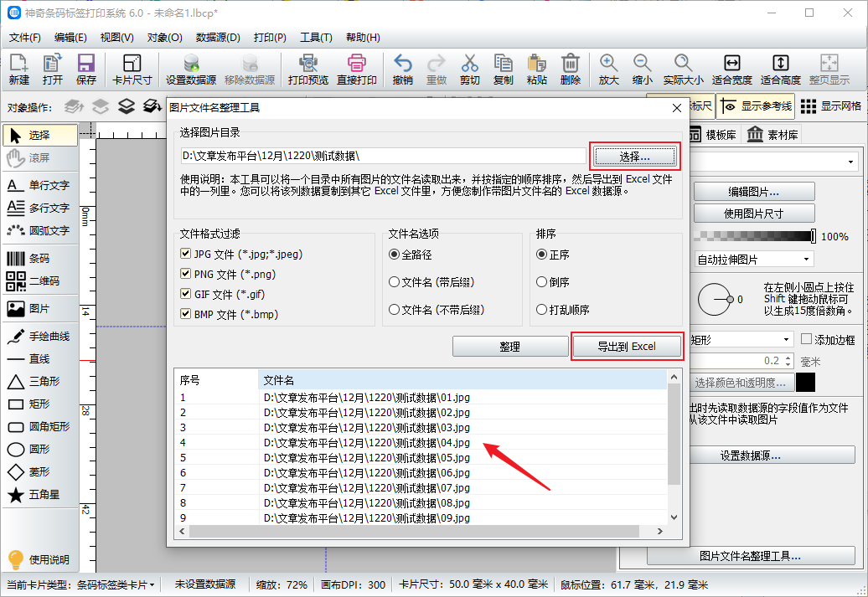Click the 新建 (New) toolbar icon
This screenshot has width=868, height=597.
point(18,69)
